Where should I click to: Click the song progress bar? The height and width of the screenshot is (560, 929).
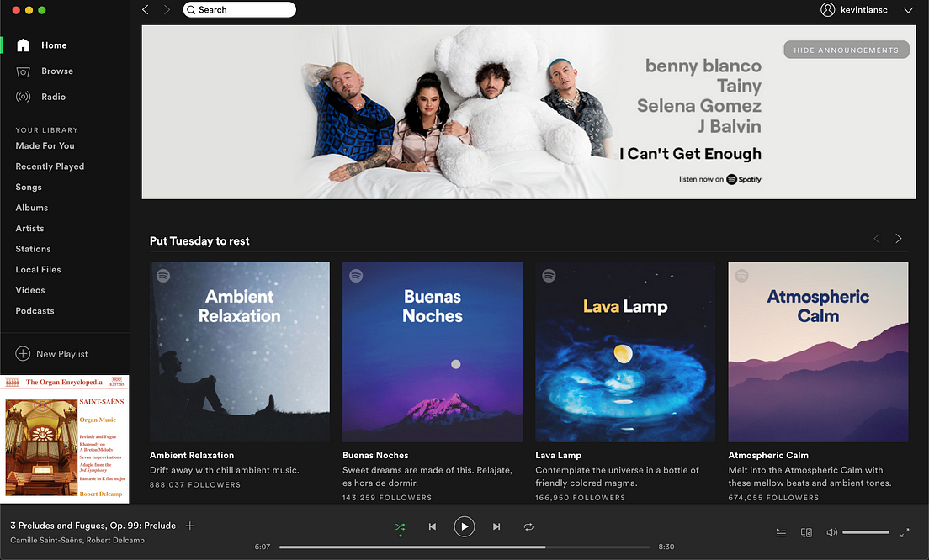point(464,547)
